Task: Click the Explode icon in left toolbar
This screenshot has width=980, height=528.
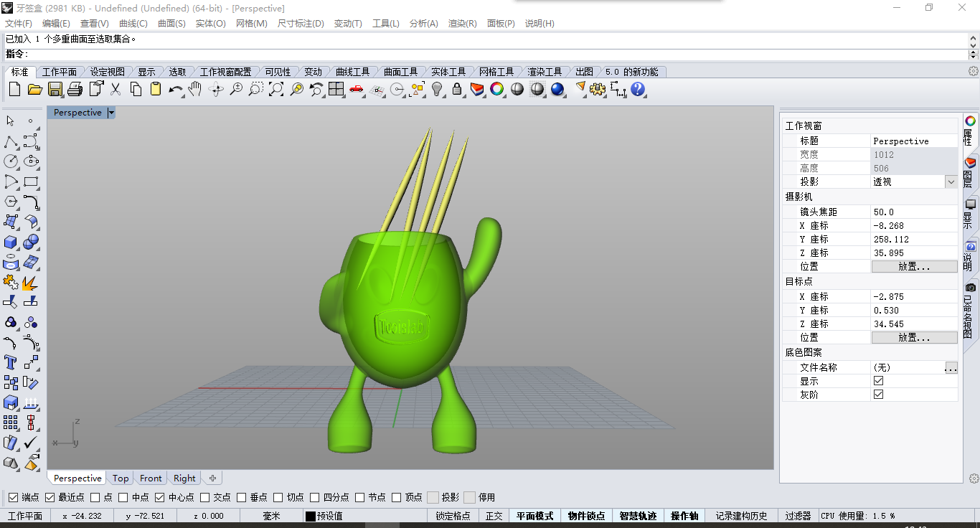Action: click(x=31, y=282)
